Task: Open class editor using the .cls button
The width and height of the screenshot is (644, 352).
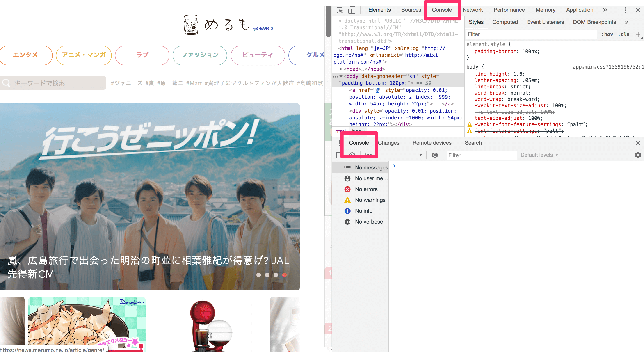Action: (623, 34)
